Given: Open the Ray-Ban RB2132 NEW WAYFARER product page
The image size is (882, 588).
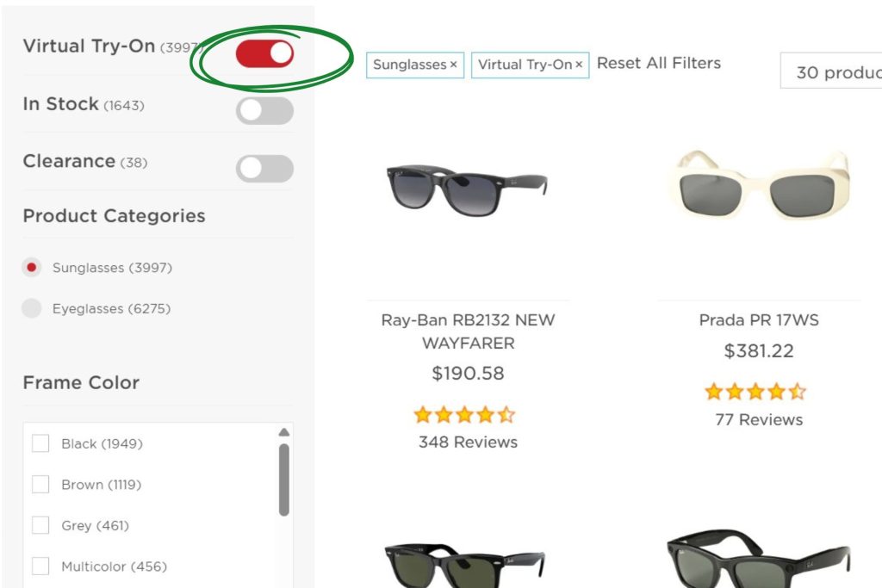Looking at the screenshot, I should [469, 331].
